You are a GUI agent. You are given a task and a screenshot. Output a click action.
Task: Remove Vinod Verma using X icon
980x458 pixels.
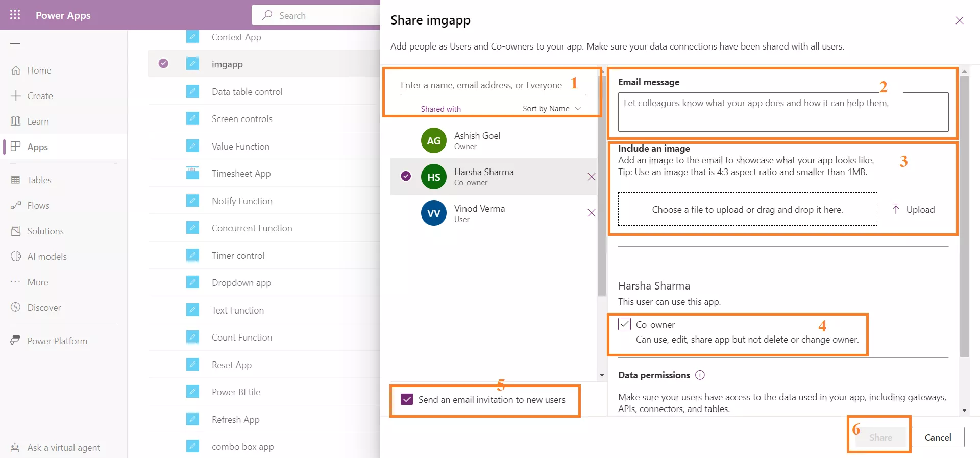coord(591,213)
